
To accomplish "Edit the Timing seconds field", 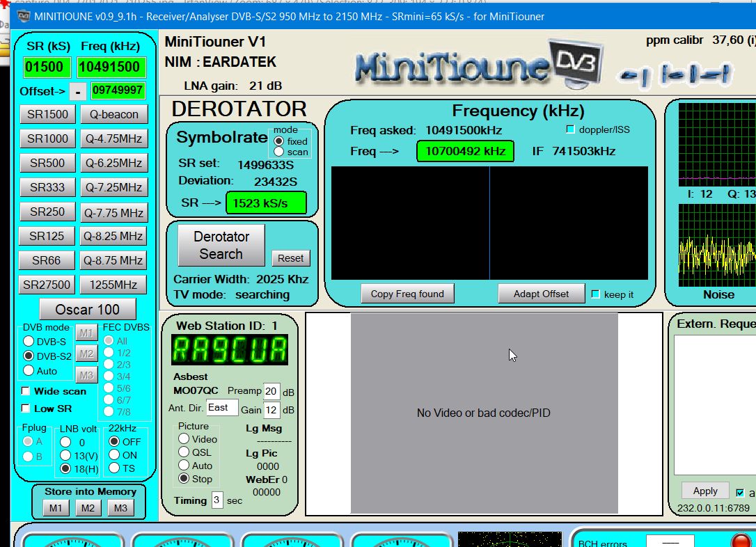I will 217,500.
